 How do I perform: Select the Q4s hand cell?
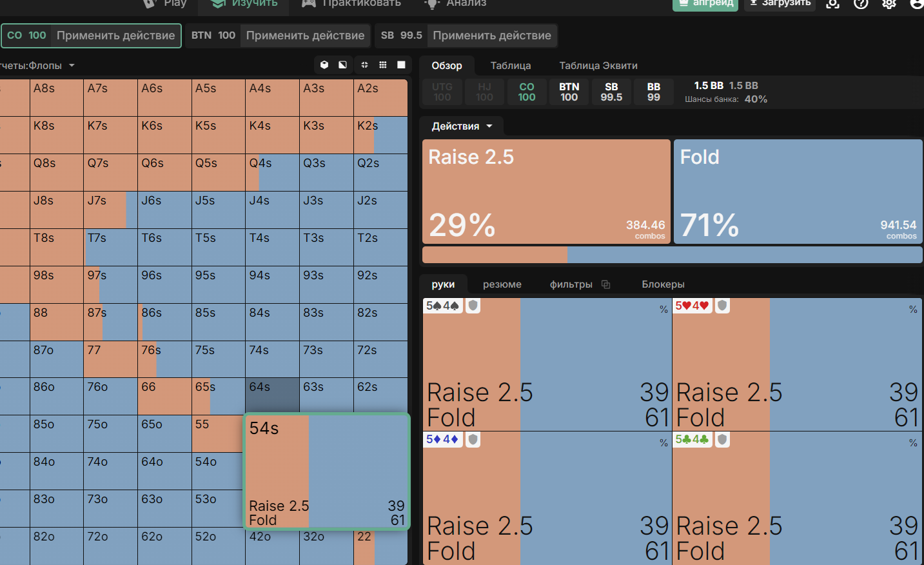tap(272, 173)
